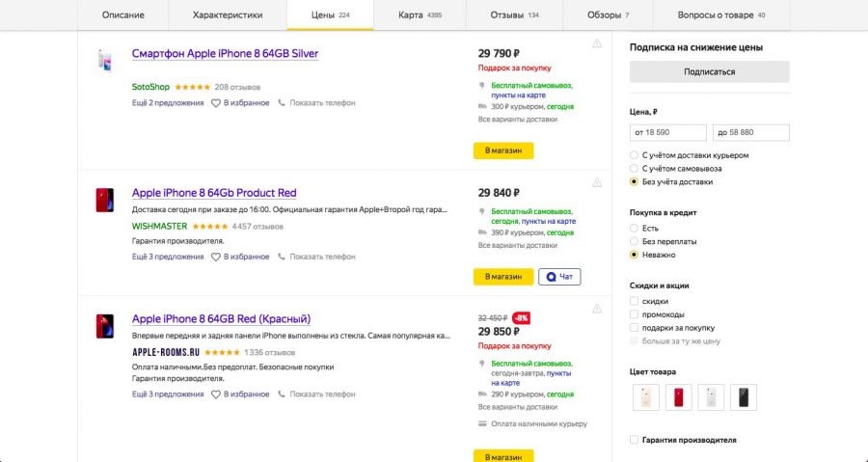The image size is (868, 462).
Task: Report the APPLE-ROOMS.RU offer via warning icon
Action: click(597, 309)
